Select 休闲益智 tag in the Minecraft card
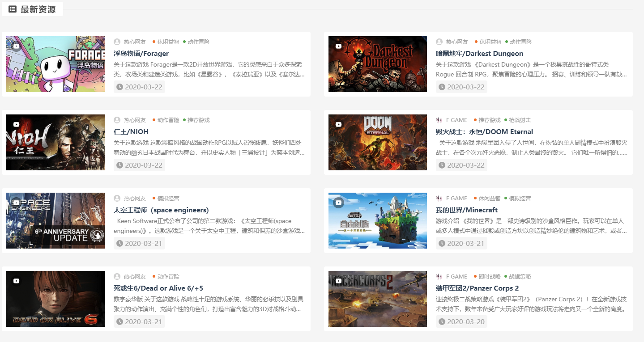The image size is (644, 342). 490,198
